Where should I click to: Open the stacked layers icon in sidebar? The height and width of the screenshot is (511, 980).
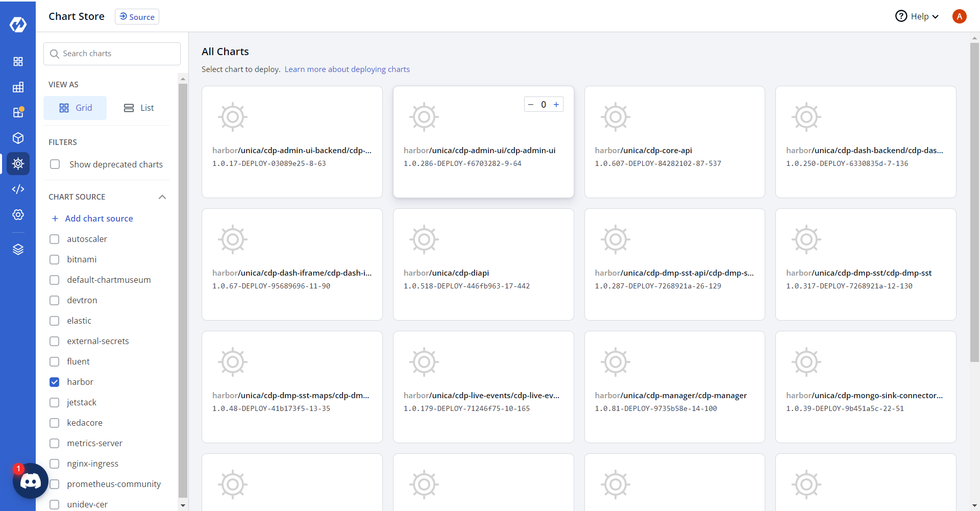point(18,250)
